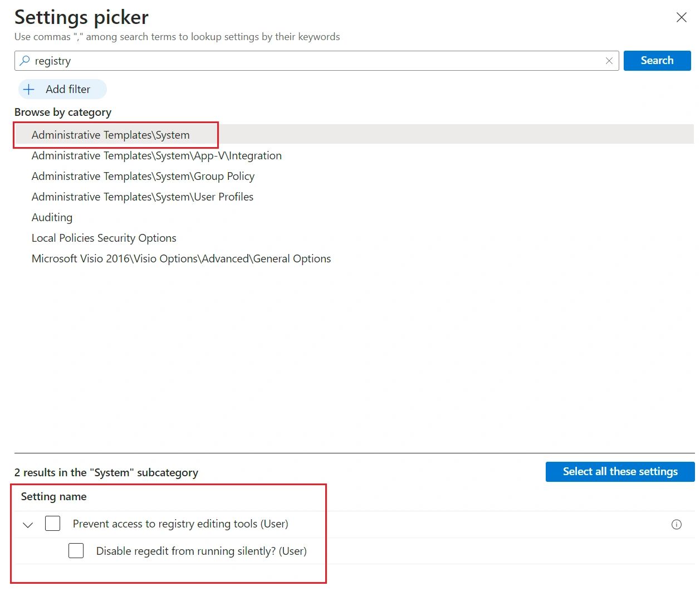Image resolution: width=700 pixels, height=591 pixels.
Task: Open the Add filter control
Action: pos(62,89)
